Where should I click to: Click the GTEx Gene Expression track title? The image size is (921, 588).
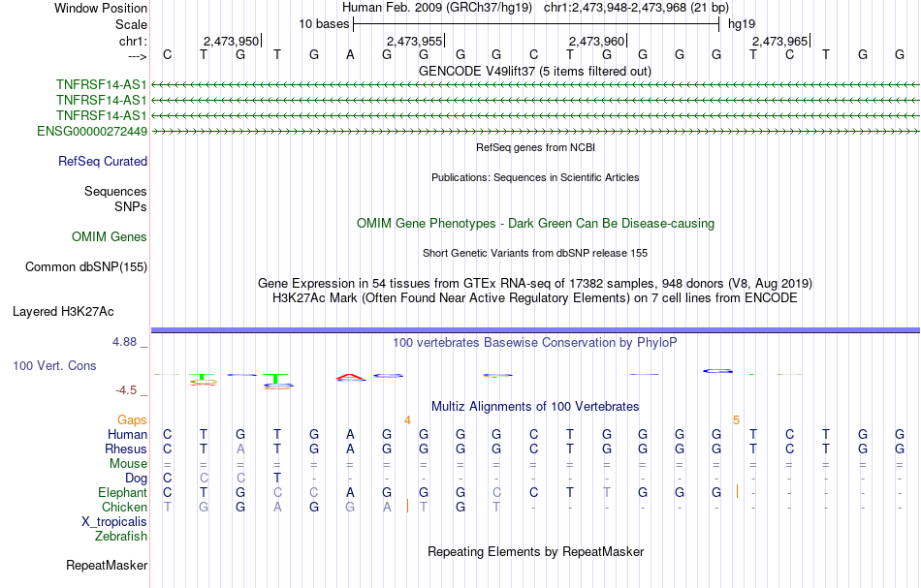[x=535, y=284]
